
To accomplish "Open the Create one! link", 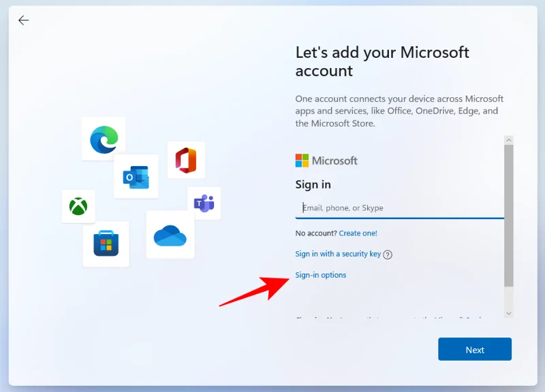I will click(358, 233).
